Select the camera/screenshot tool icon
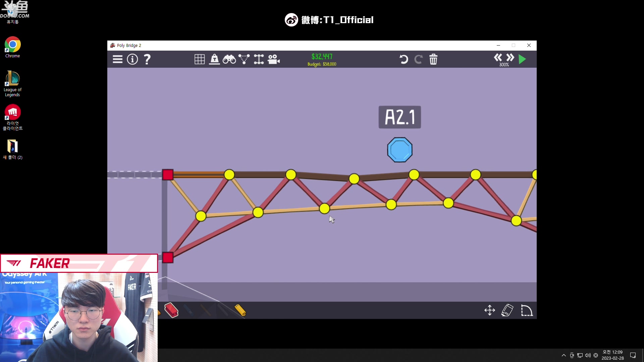This screenshot has width=644, height=362. [x=274, y=59]
